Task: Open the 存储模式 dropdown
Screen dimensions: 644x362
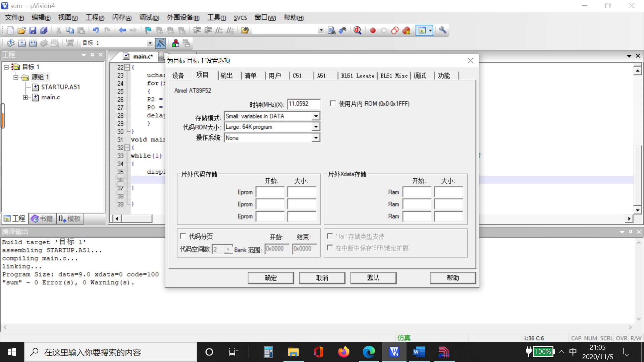Action: coord(316,116)
